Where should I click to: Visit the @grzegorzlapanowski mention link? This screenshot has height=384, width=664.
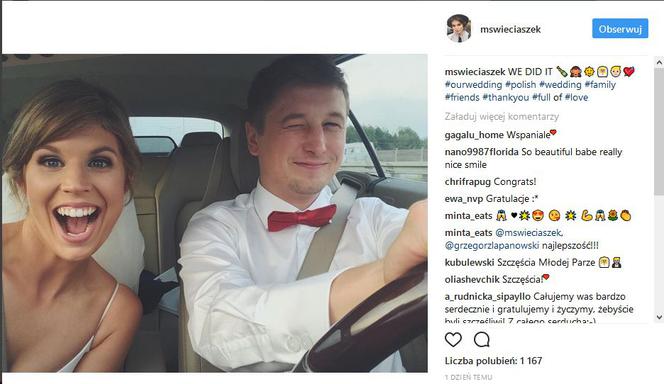pos(492,246)
